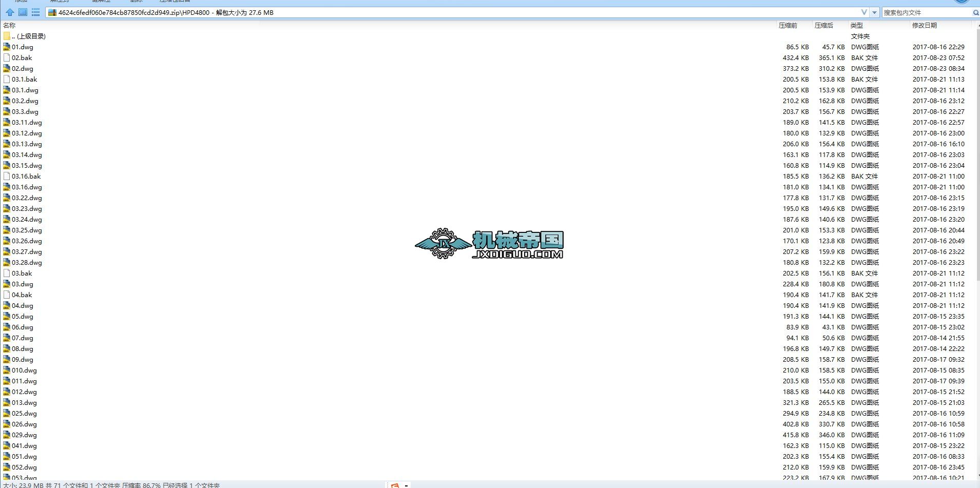The image size is (980, 488).
Task: Click the application icon on the taskbar
Action: [x=395, y=484]
